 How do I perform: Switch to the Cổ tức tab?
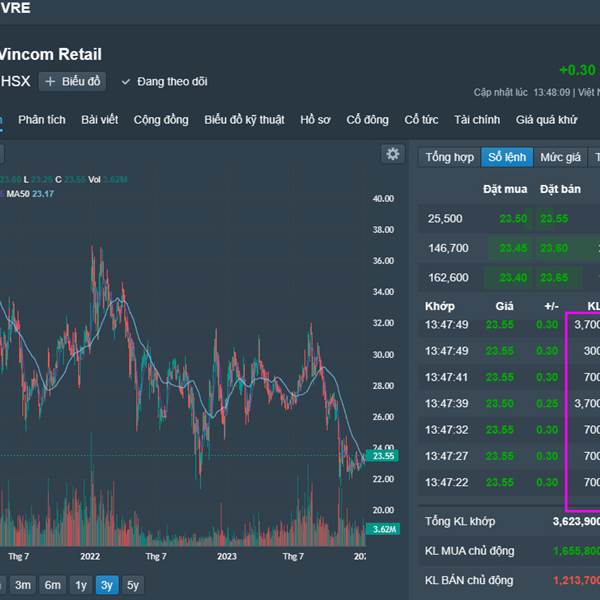pyautogui.click(x=421, y=120)
